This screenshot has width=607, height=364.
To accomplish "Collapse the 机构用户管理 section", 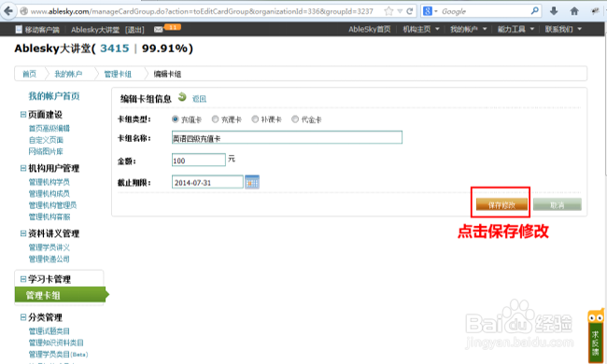I will click(23, 168).
